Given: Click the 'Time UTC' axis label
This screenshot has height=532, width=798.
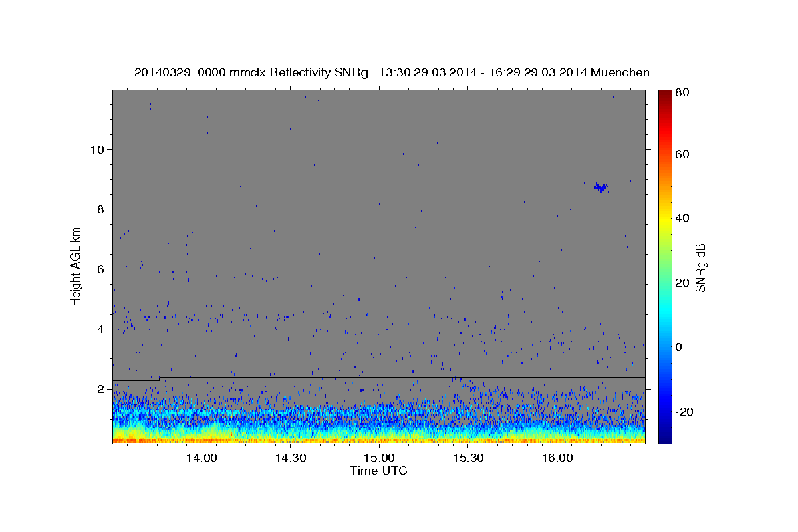Looking at the screenshot, I should pos(378,471).
